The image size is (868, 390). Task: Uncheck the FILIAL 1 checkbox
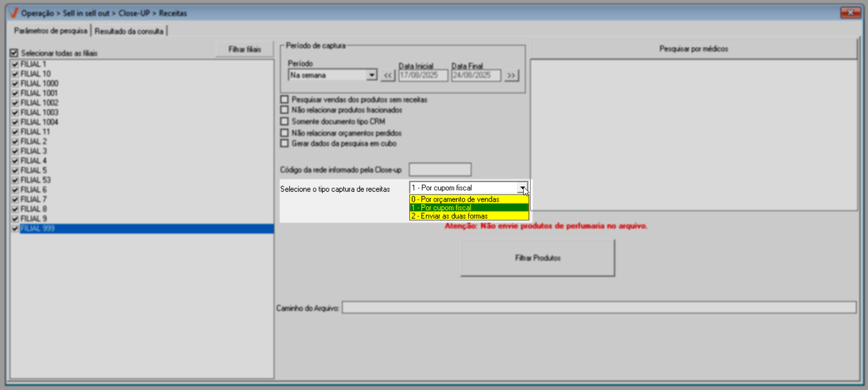(x=15, y=64)
